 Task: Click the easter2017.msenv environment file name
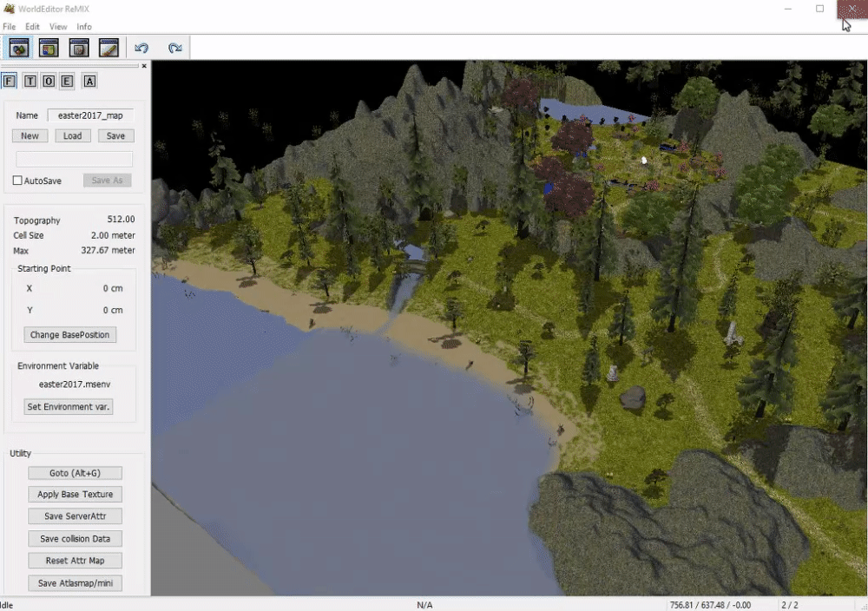click(74, 384)
